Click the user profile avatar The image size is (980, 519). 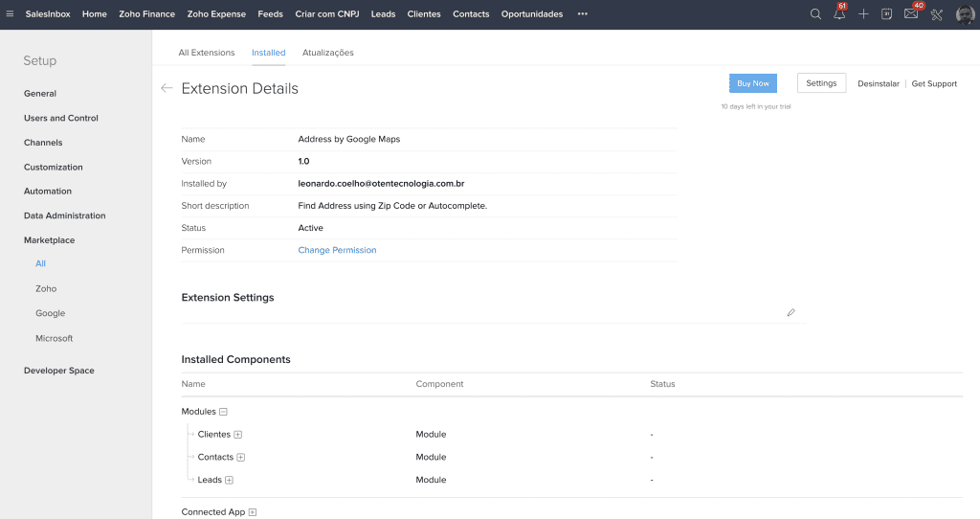[965, 14]
